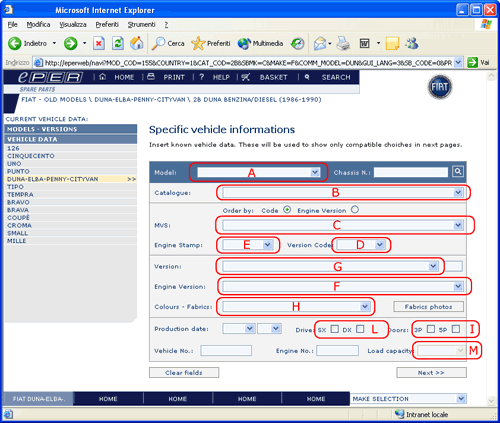
Task: Refresh the page with green arrows icon
Action: (x=118, y=43)
